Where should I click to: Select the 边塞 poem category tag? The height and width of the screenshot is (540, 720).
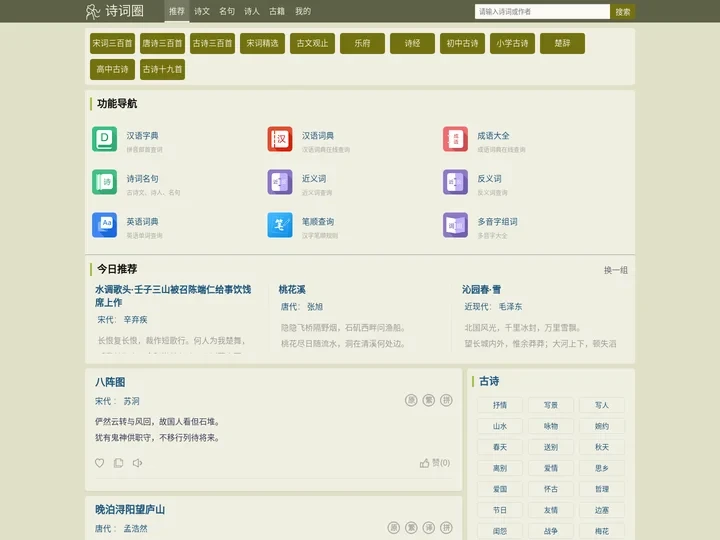(x=602, y=510)
